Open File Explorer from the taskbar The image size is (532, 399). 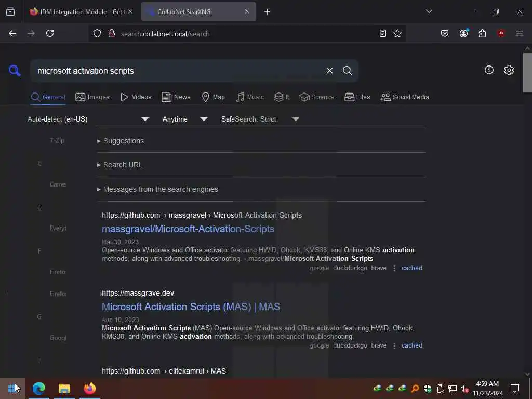pyautogui.click(x=64, y=388)
